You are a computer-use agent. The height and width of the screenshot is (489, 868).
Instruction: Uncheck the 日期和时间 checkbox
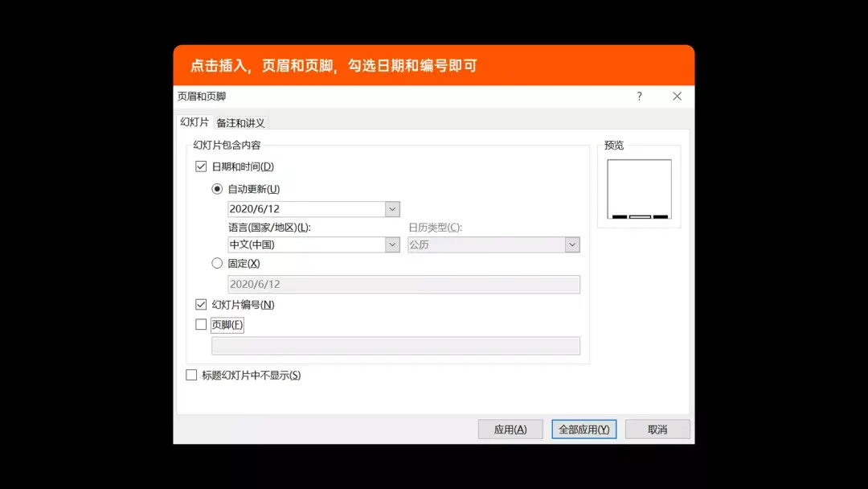201,166
